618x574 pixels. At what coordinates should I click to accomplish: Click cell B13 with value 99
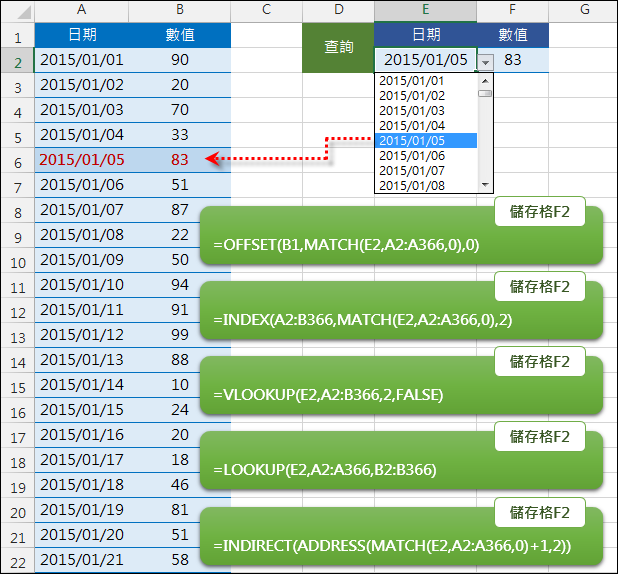[x=180, y=335]
